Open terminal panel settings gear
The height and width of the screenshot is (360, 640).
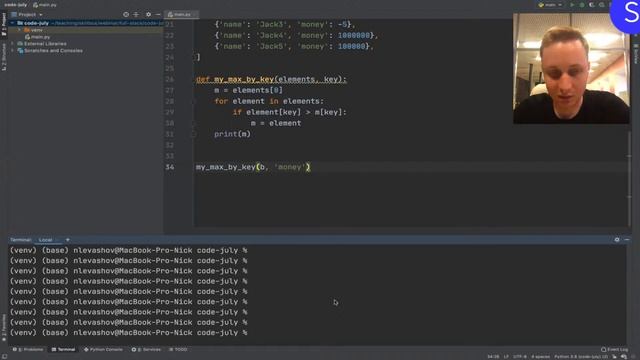coord(617,240)
